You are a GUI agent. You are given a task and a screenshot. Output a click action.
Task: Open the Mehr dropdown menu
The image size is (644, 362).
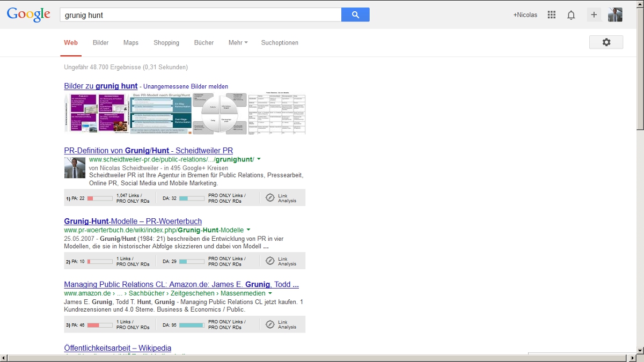click(238, 43)
